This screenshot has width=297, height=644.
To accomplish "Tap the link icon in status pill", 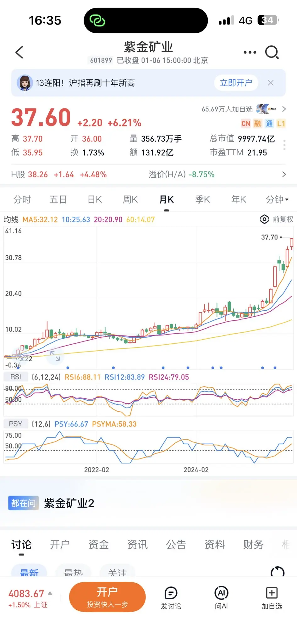I will click(97, 21).
